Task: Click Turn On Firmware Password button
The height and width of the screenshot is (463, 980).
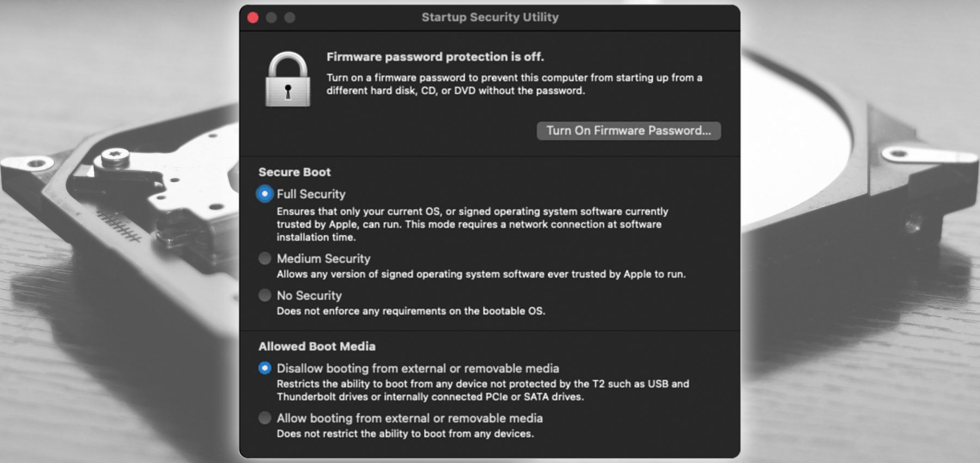Action: (x=628, y=131)
